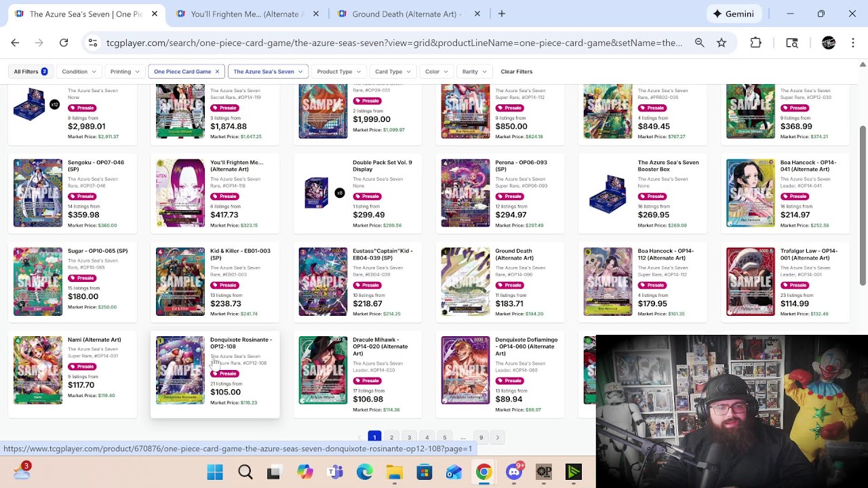868x488 pixels.
Task: Go back to the previous page
Action: tap(15, 43)
